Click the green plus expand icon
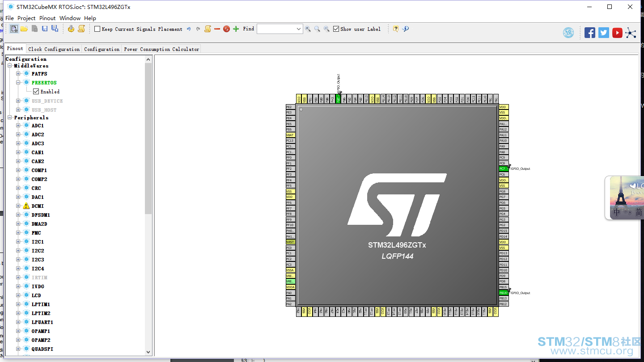This screenshot has height=362, width=644. point(236,29)
